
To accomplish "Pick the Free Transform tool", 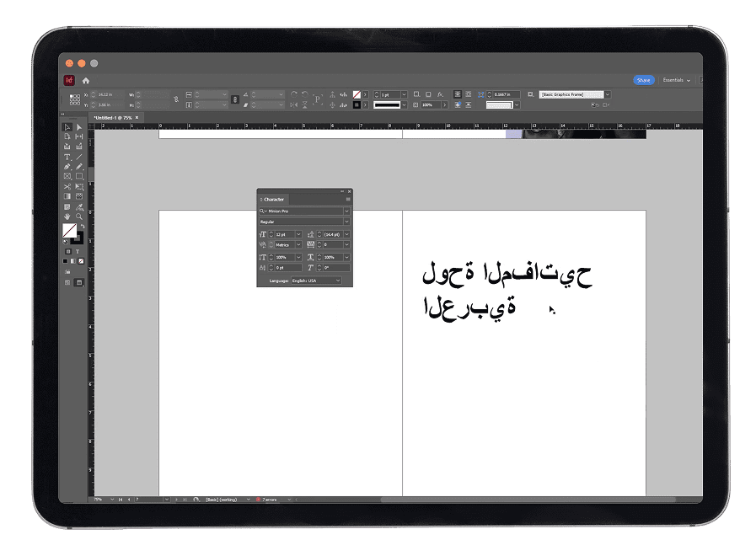I will 79,186.
